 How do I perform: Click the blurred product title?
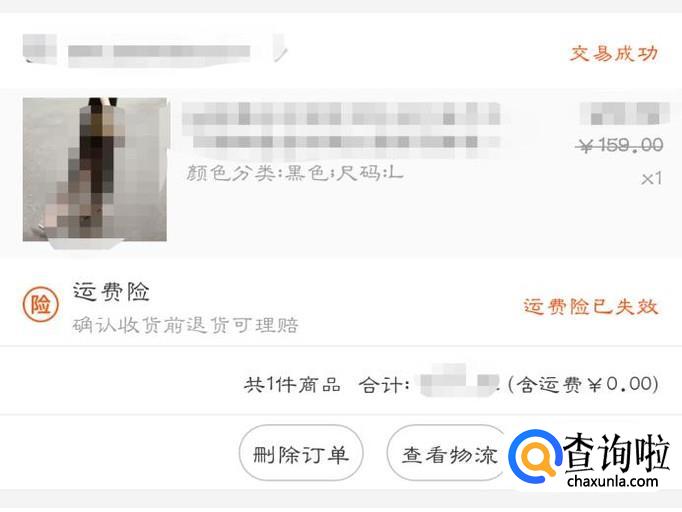click(342, 128)
